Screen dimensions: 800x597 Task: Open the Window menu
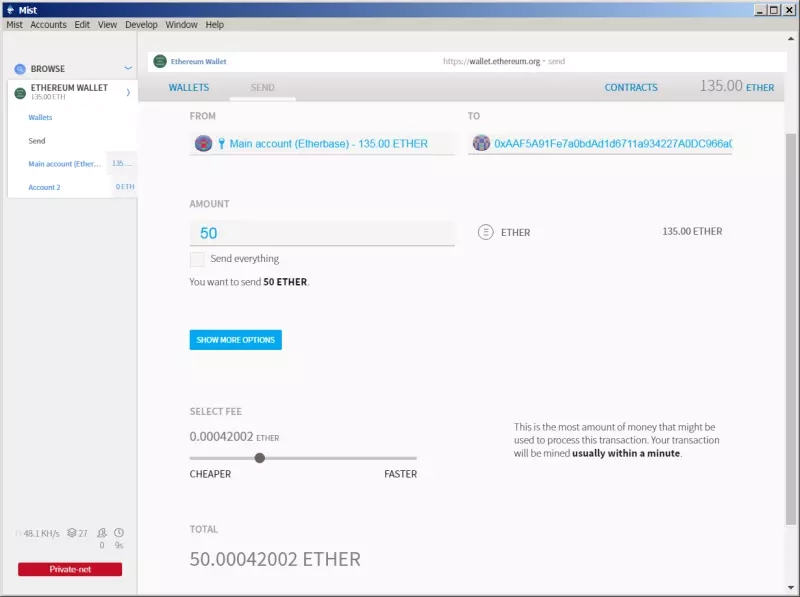181,24
